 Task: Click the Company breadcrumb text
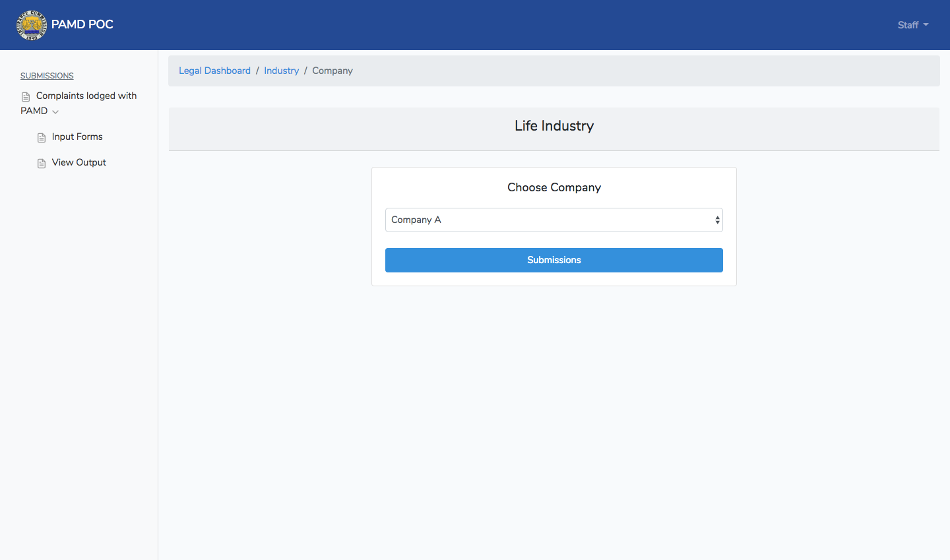click(x=332, y=71)
